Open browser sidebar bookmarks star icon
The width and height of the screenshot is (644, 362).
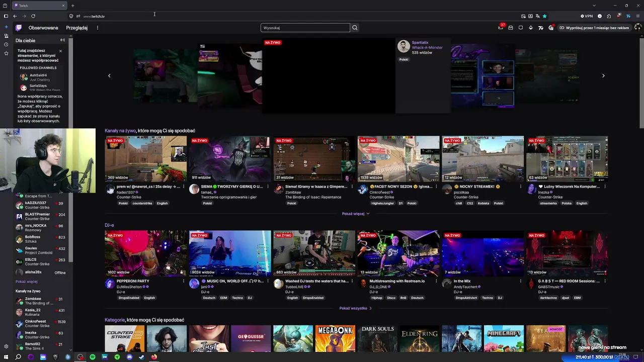point(6,53)
